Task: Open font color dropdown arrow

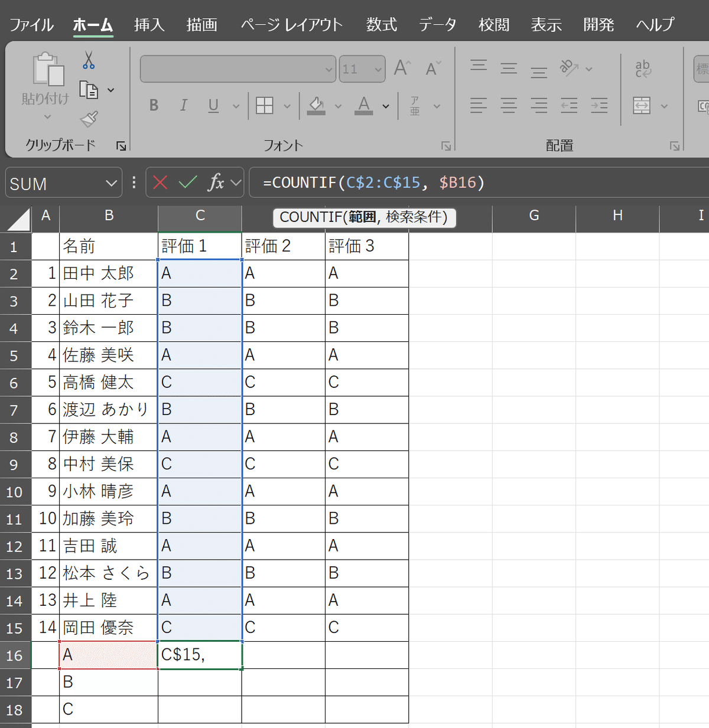Action: [386, 106]
